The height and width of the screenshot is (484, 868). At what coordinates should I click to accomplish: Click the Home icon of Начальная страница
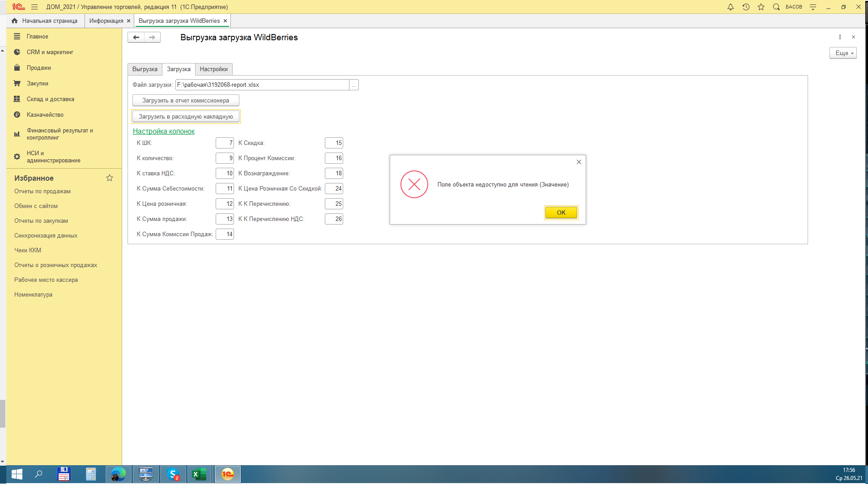14,21
